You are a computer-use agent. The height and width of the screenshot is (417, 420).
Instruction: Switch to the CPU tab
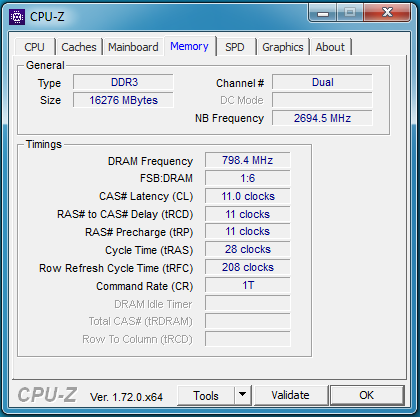coord(34,47)
